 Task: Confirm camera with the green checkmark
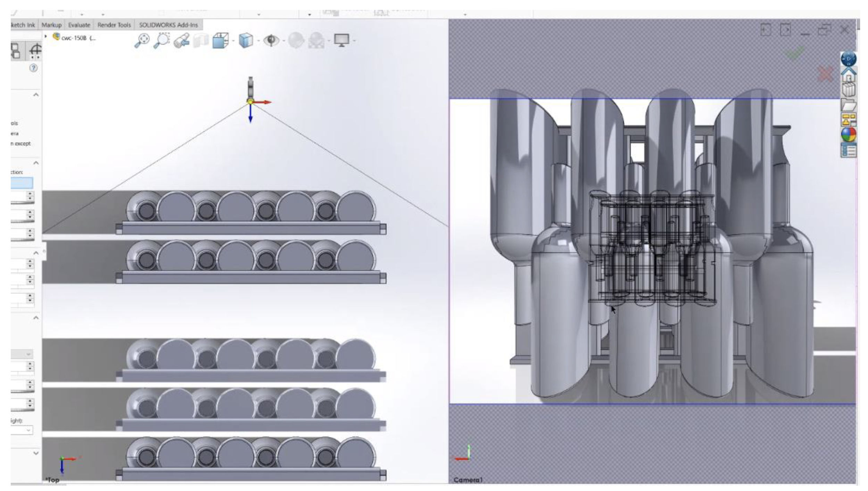click(x=795, y=52)
